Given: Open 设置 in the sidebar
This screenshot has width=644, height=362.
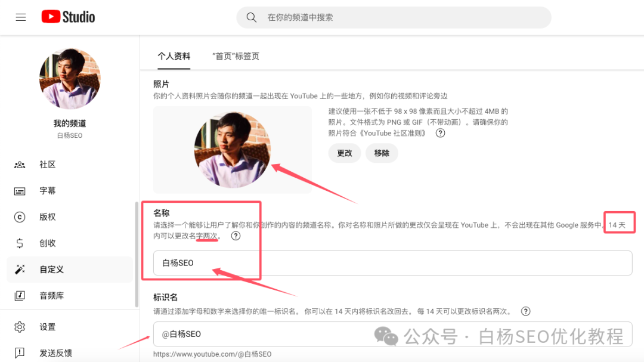Looking at the screenshot, I should tap(69, 327).
